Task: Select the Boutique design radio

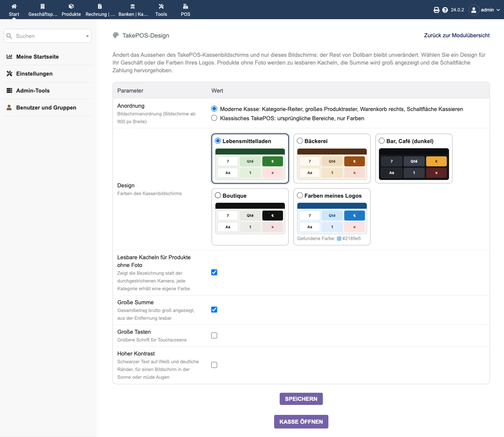Action: [218, 195]
